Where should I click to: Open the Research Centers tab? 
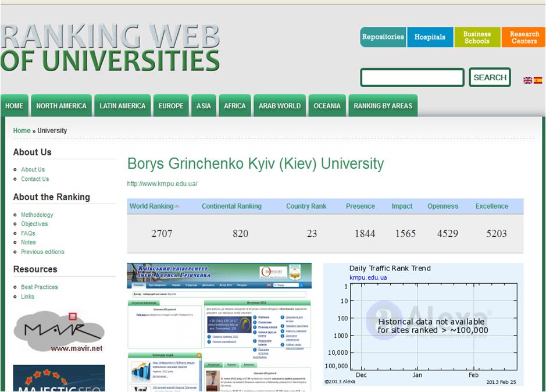click(523, 37)
